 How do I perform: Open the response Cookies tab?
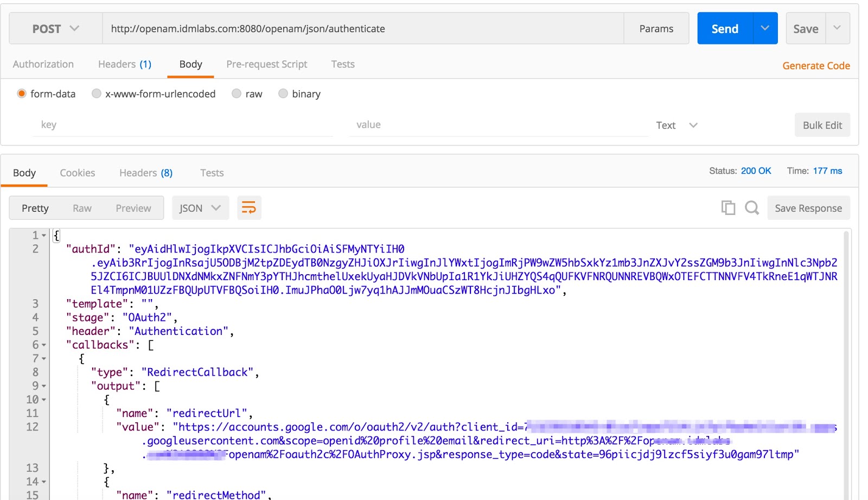coord(78,173)
